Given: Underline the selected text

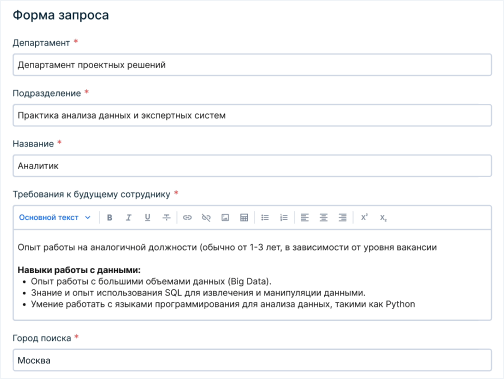Looking at the screenshot, I should (x=147, y=218).
